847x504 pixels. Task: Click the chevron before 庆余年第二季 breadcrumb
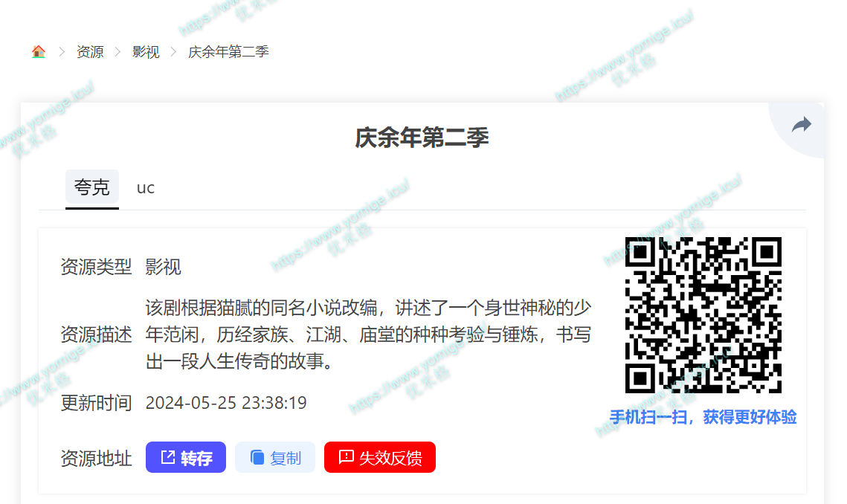pyautogui.click(x=173, y=52)
